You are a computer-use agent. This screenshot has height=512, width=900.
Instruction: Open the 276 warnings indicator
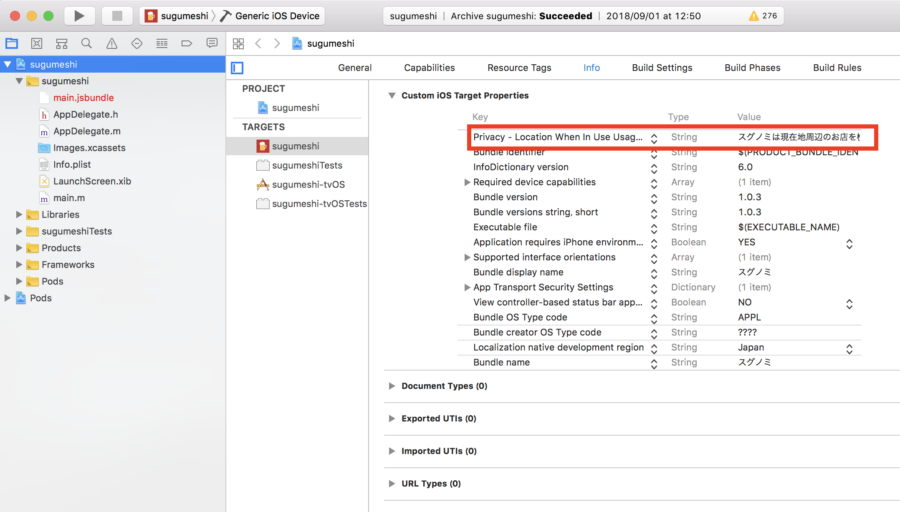pyautogui.click(x=763, y=16)
